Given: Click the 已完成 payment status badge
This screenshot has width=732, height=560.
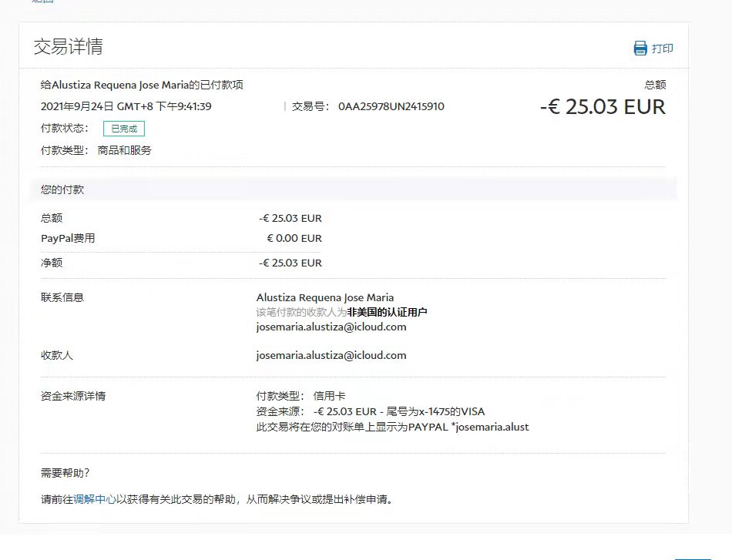Looking at the screenshot, I should tap(124, 129).
